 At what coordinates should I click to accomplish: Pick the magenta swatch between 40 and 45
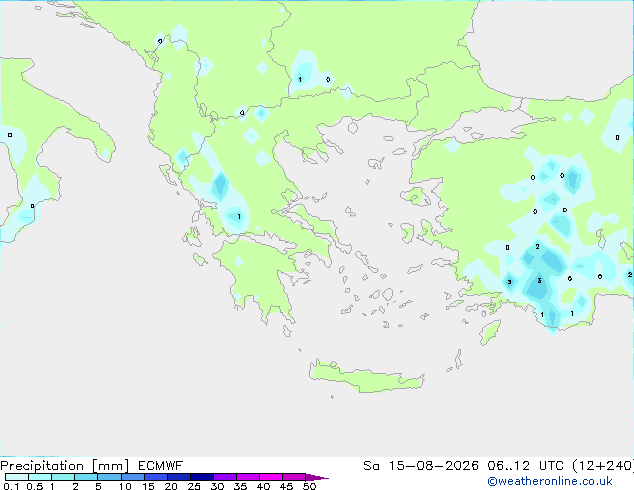(271, 477)
